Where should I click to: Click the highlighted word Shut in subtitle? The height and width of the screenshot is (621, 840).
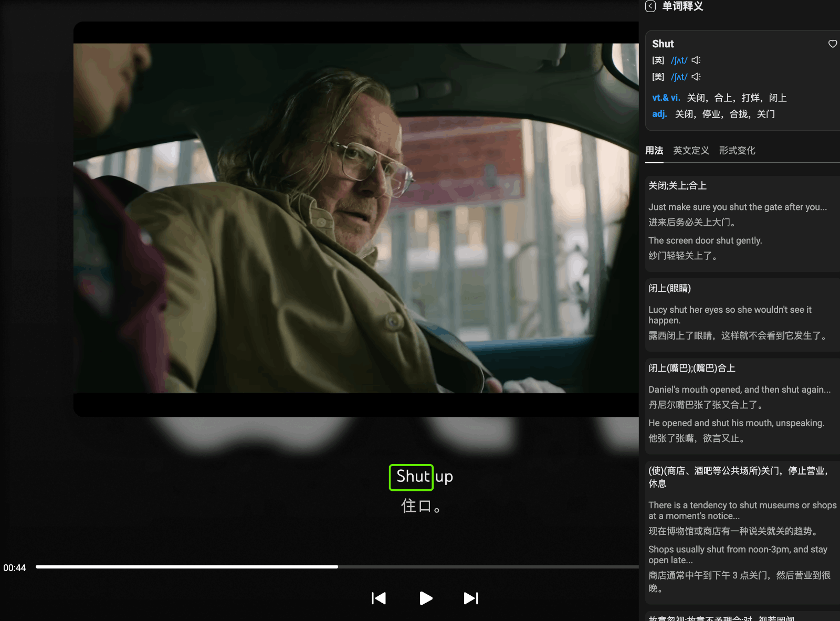pos(412,477)
